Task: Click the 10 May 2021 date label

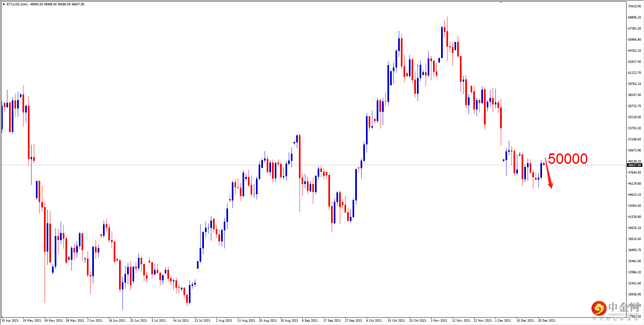Action: point(32,321)
